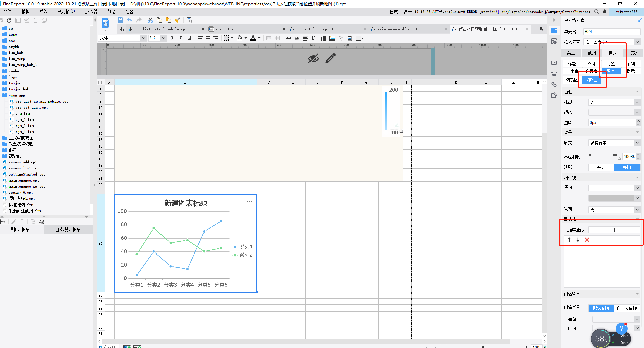This screenshot has width=644, height=348.
Task: Switch to 服务器数据集 panel
Action: tap(68, 230)
